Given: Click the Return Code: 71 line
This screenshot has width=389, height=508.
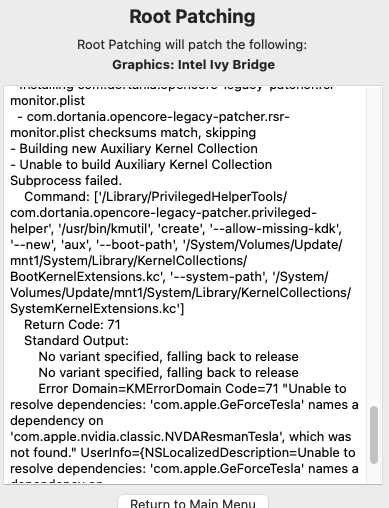Looking at the screenshot, I should 72,325.
